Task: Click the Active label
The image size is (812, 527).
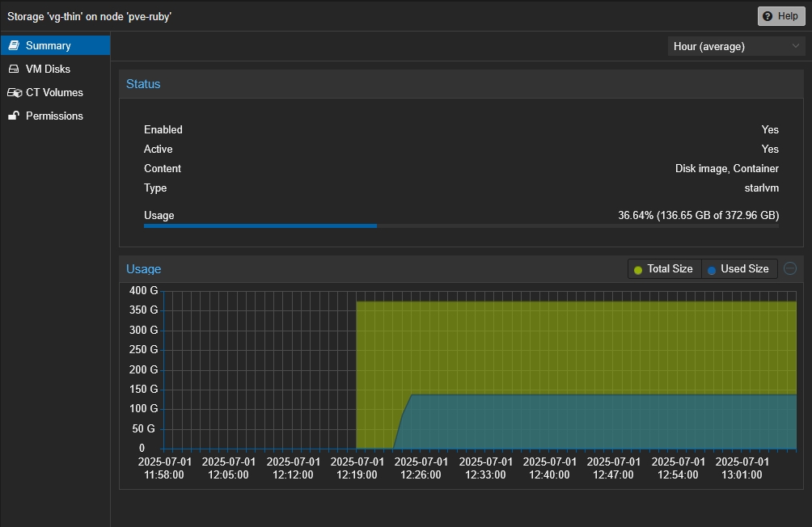Action: [x=158, y=149]
